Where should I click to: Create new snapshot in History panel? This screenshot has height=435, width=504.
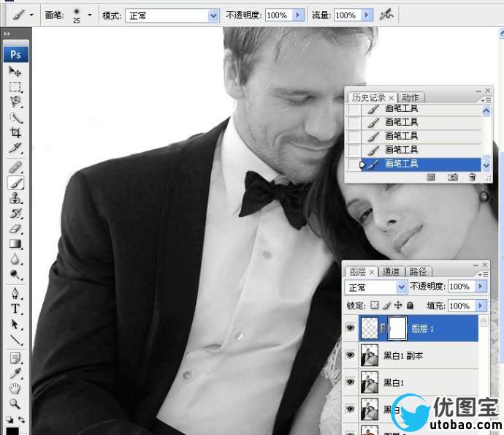click(x=453, y=177)
